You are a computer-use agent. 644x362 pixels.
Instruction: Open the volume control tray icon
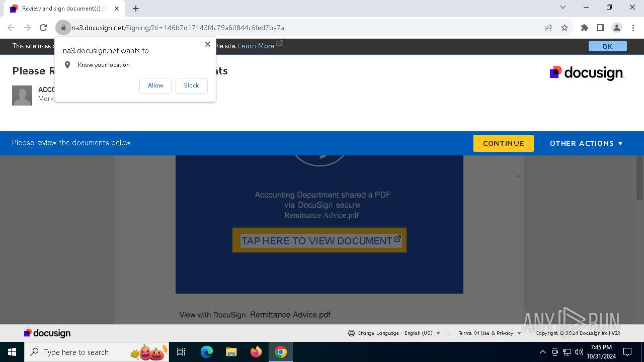pyautogui.click(x=579, y=352)
